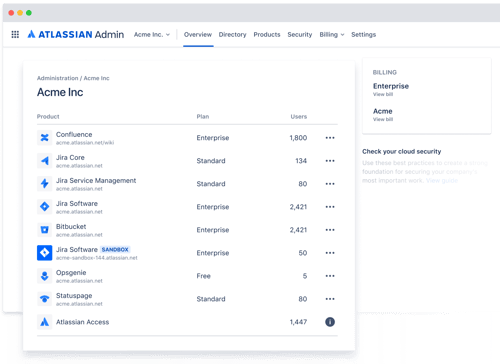This screenshot has height=364, width=500.
Task: Click the Acme Inc page title
Action: [x=60, y=92]
